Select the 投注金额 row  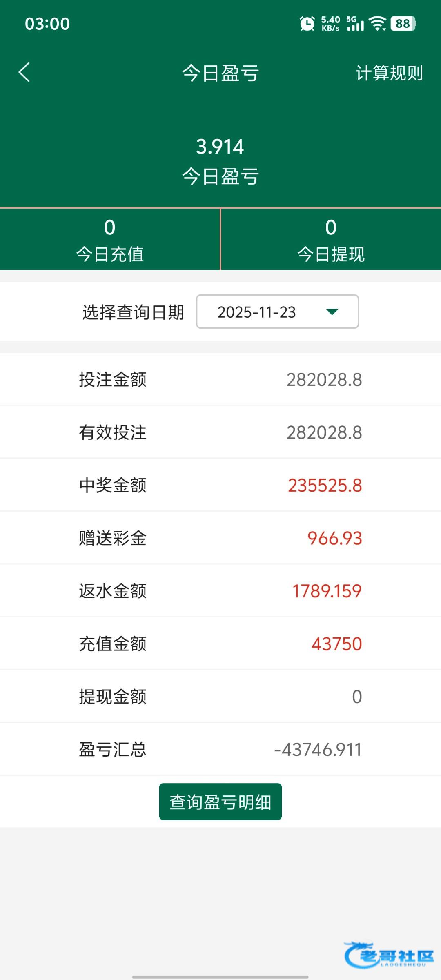[220, 379]
